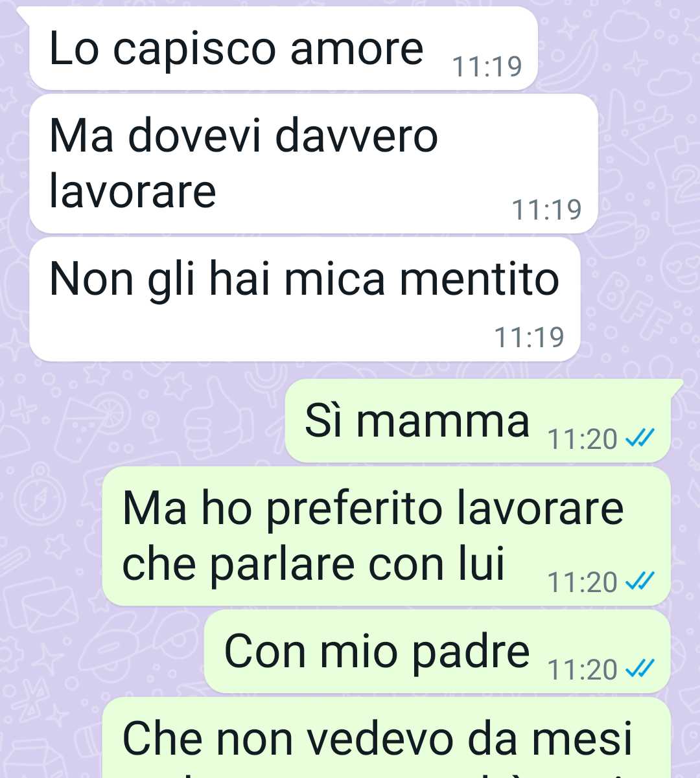The height and width of the screenshot is (778, 700).
Task: Click the word 'amore' in first message
Action: coord(356,49)
